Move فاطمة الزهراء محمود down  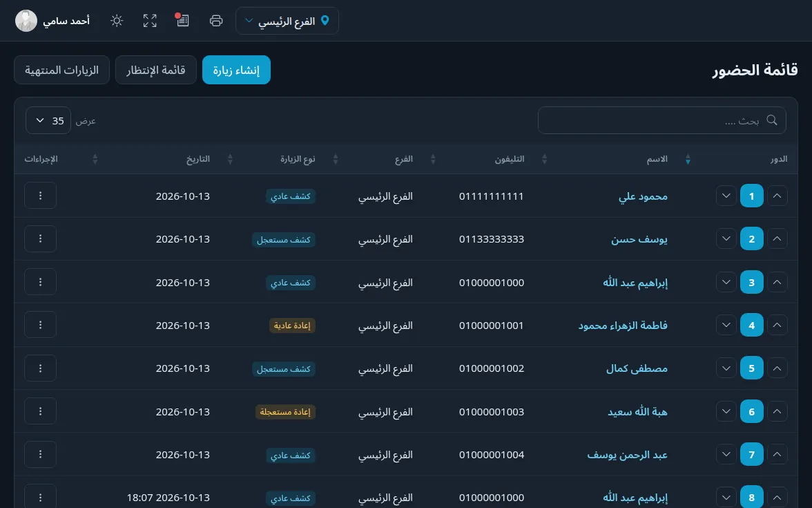726,325
